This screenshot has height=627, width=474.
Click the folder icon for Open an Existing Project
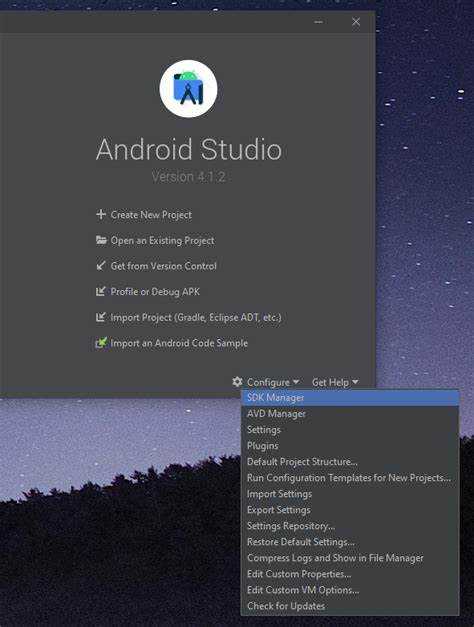pos(101,240)
